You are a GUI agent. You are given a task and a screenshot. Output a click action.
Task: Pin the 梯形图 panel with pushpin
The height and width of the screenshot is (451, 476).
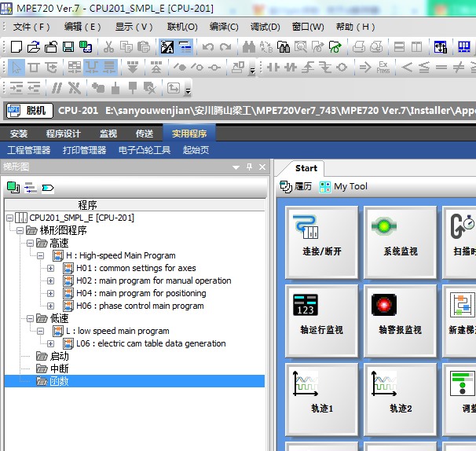point(250,167)
